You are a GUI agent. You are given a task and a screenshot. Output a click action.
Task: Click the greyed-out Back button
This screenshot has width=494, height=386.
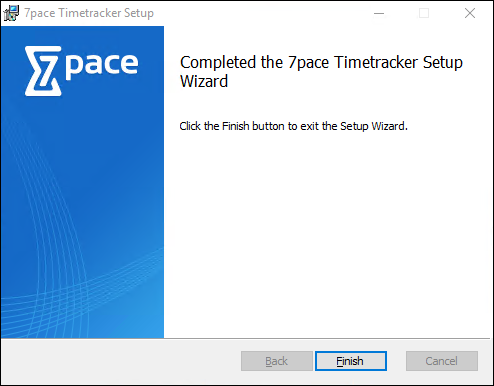coord(277,361)
